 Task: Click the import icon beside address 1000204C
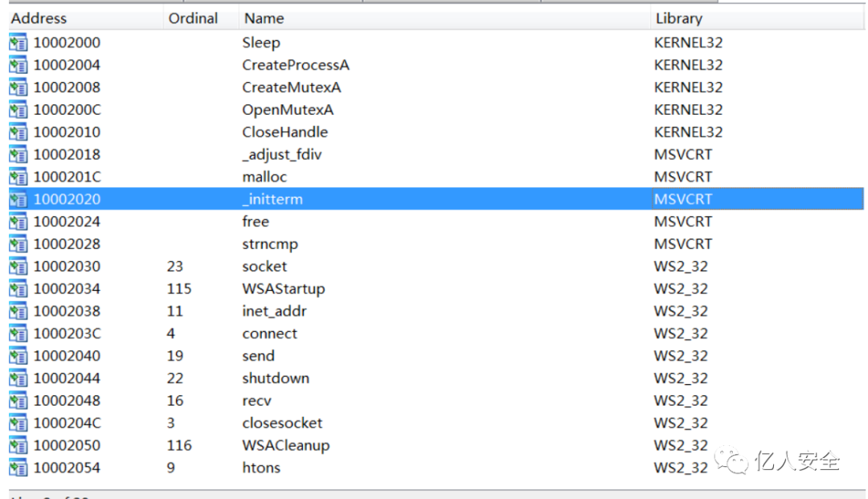(x=18, y=423)
